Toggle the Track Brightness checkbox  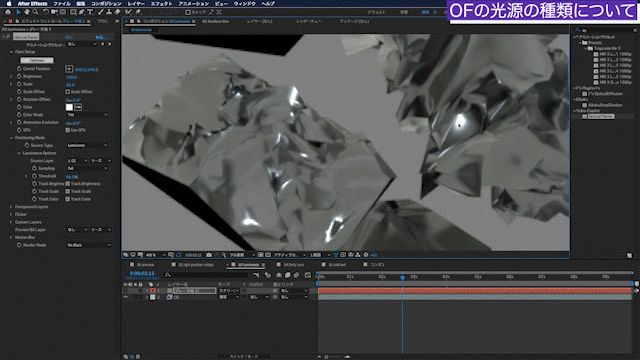coord(68,184)
